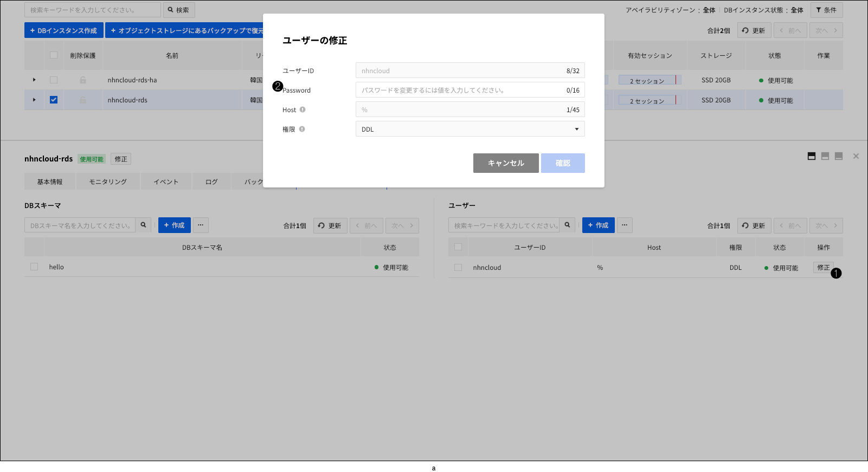Click the ユーザー search keyword field
The width and height of the screenshot is (868, 472).
(504, 225)
